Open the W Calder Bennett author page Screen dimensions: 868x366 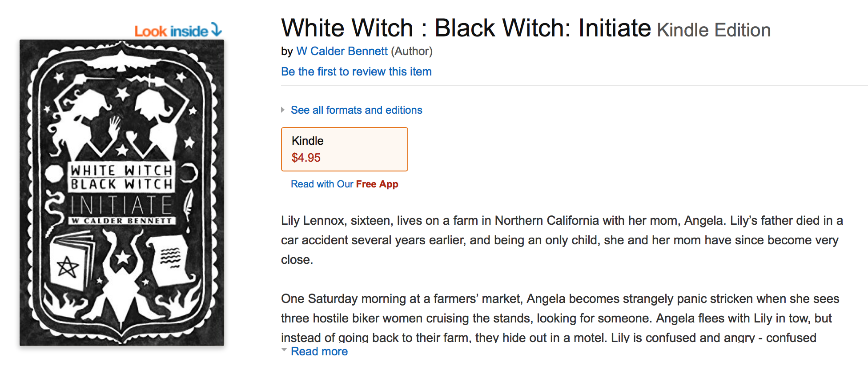pyautogui.click(x=342, y=52)
